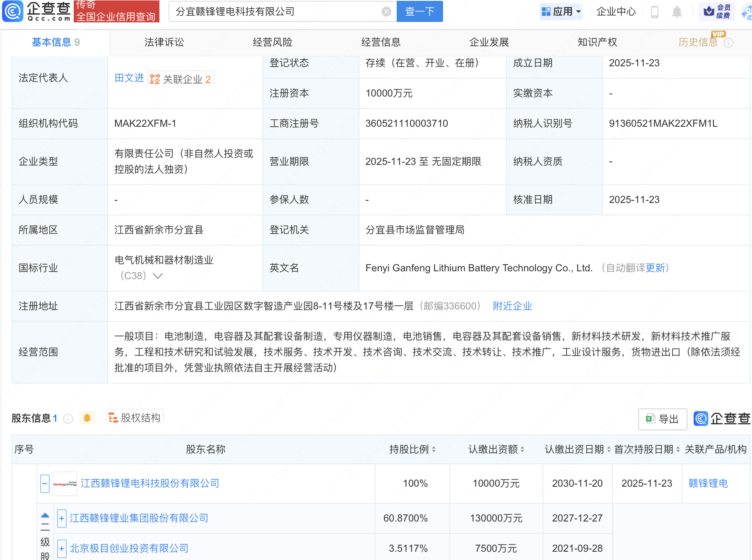
Task: Expand the 国标行业 C38 chevron
Action: click(x=158, y=276)
